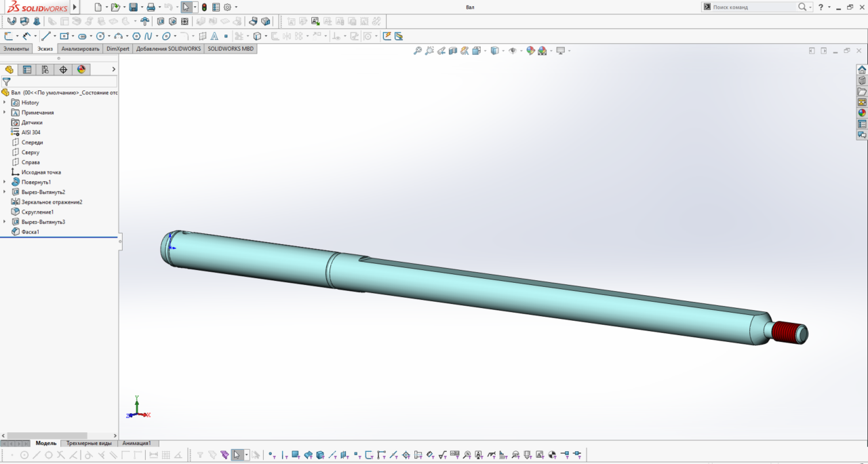Open the File properties icon
Screen dimensions: 868x464
point(216,7)
